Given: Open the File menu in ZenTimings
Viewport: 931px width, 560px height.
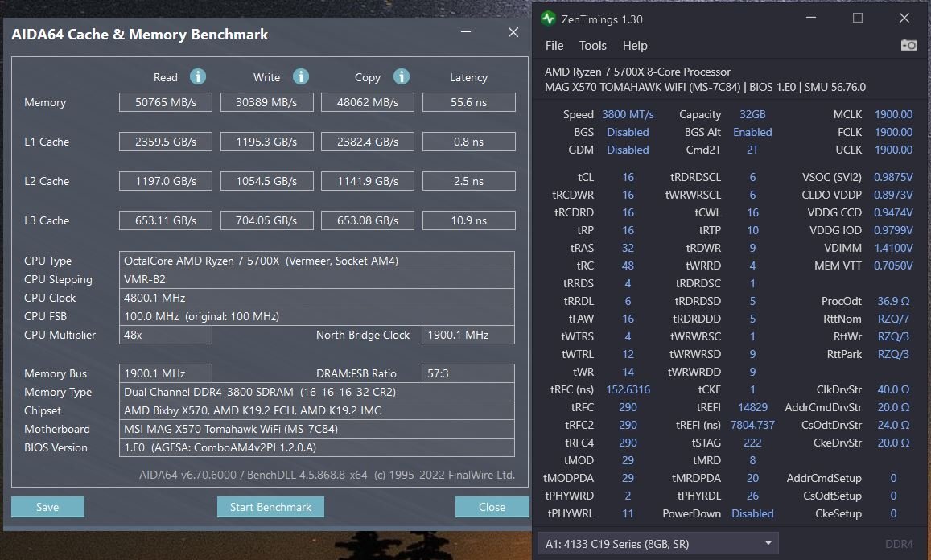Looking at the screenshot, I should tap(554, 46).
